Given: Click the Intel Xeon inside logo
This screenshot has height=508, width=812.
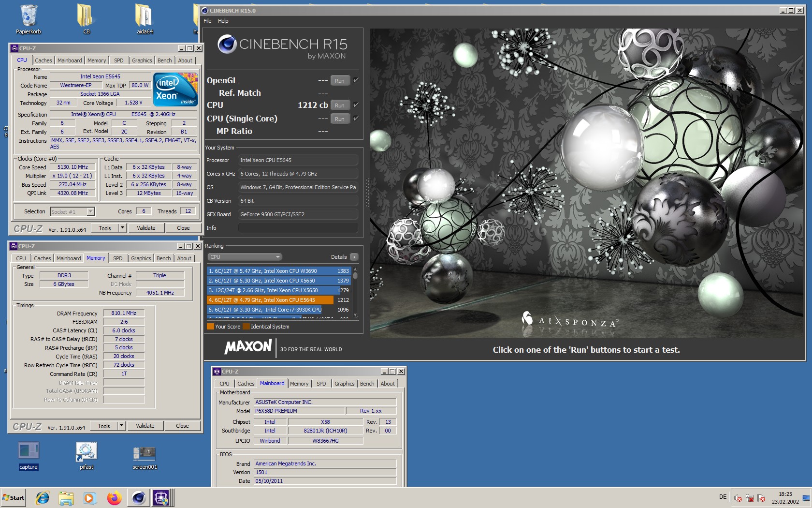Looking at the screenshot, I should (x=175, y=90).
